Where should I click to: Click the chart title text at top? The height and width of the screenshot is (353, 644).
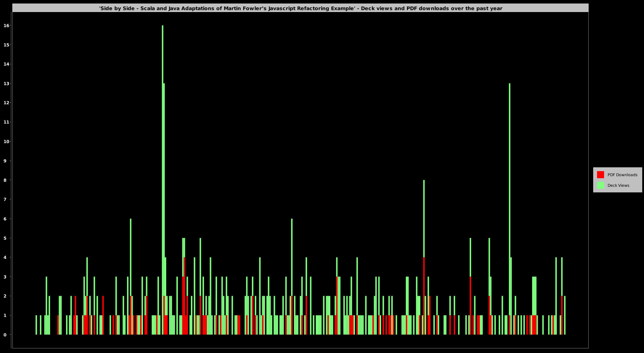tap(301, 8)
